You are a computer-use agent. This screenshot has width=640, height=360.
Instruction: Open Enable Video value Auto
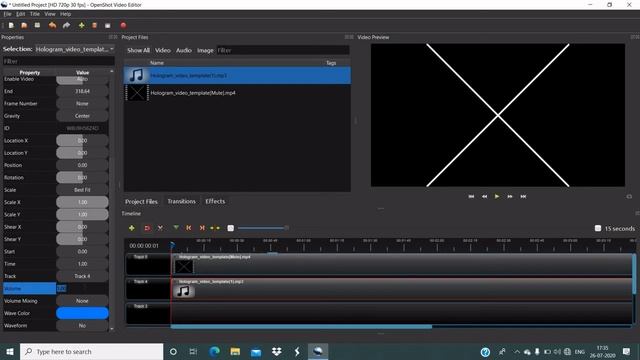pyautogui.click(x=82, y=80)
